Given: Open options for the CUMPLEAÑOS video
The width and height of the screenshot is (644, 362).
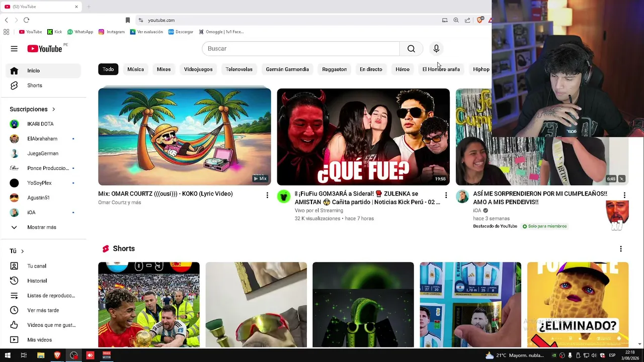Looking at the screenshot, I should (x=624, y=195).
